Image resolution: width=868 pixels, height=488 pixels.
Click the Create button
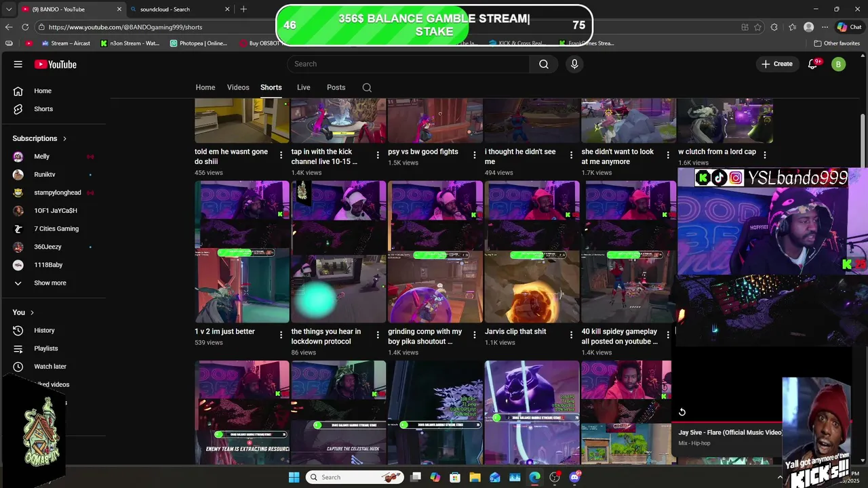[x=776, y=64]
